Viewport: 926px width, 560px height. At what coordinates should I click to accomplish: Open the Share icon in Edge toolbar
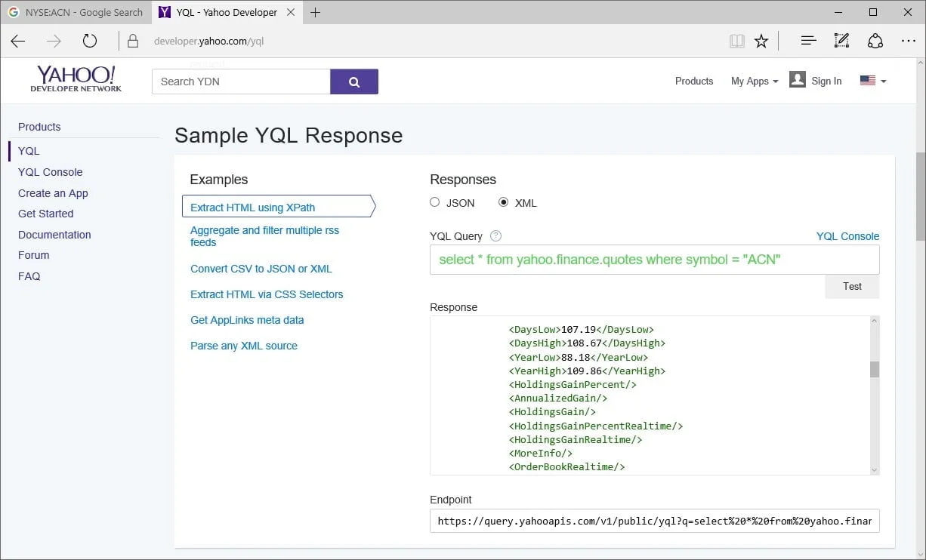[x=875, y=41]
